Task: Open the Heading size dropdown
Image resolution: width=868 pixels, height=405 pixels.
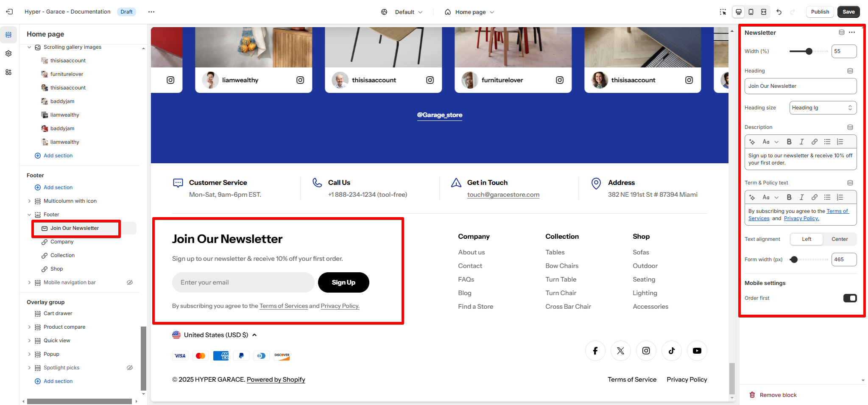Action: (823, 108)
